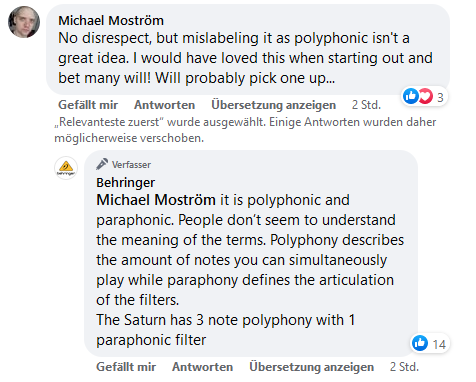This screenshot has width=476, height=382.
Task: Open Michael Moström's name link in comment header
Action: (x=111, y=21)
